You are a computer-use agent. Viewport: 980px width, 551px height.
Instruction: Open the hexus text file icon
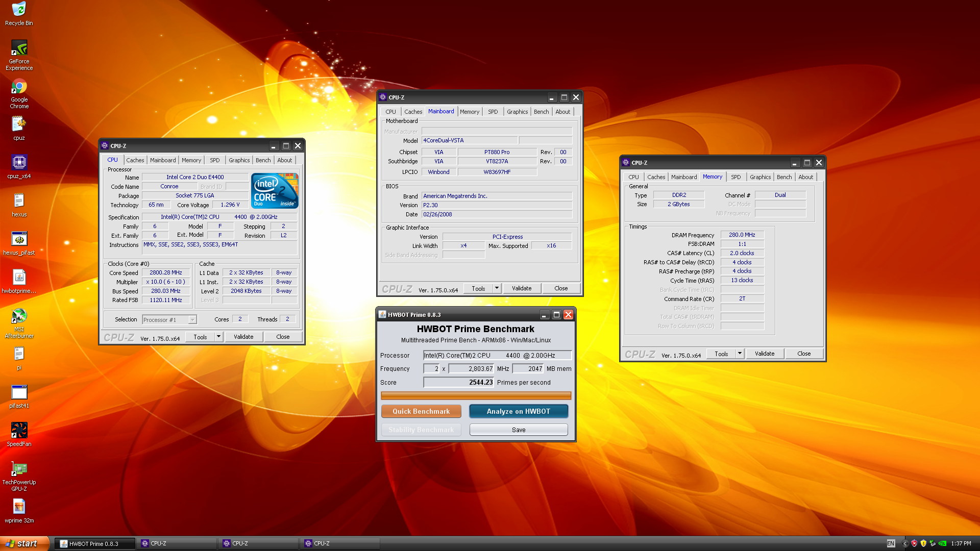click(19, 205)
